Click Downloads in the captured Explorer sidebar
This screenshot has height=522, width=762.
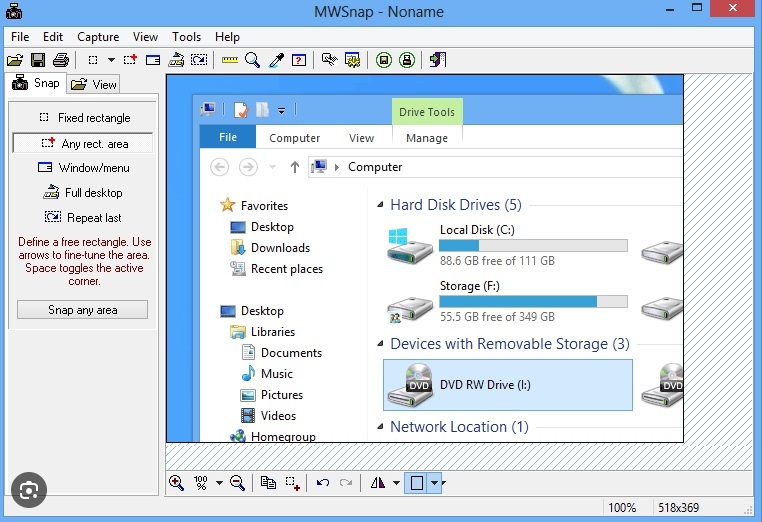tap(271, 248)
